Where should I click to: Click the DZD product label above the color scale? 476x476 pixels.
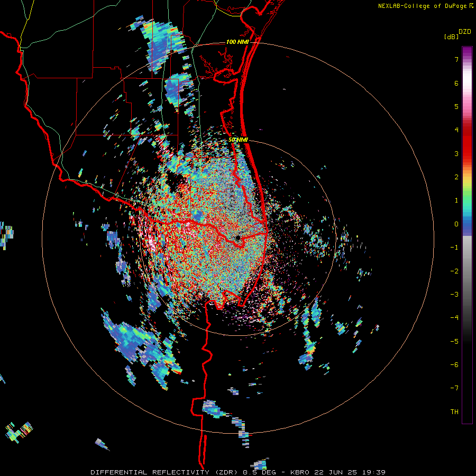click(464, 32)
